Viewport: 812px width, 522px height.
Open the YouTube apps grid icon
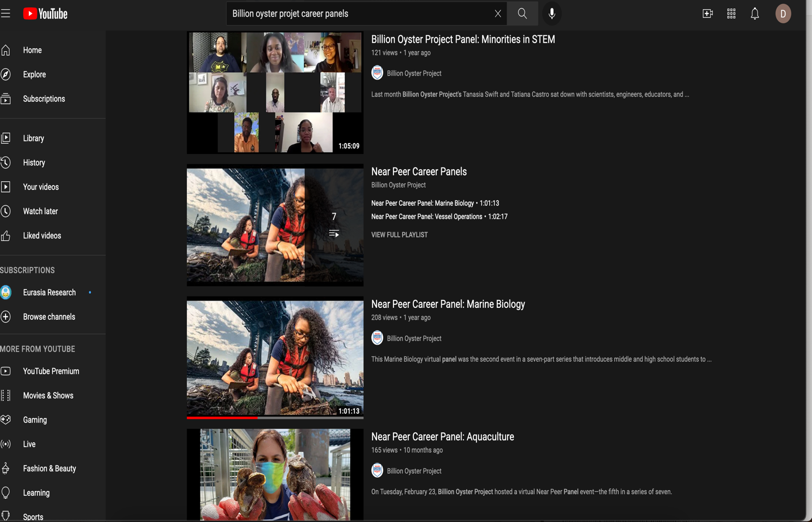pyautogui.click(x=731, y=14)
